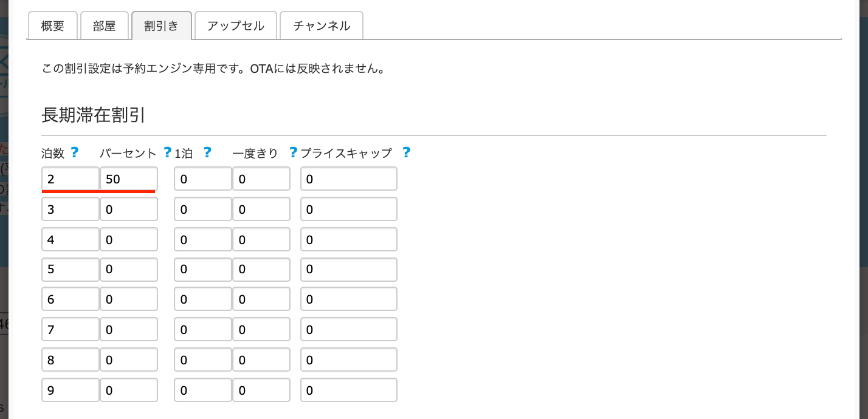Click 1泊 field in the 3-night row
The image size is (868, 419).
coord(202,209)
